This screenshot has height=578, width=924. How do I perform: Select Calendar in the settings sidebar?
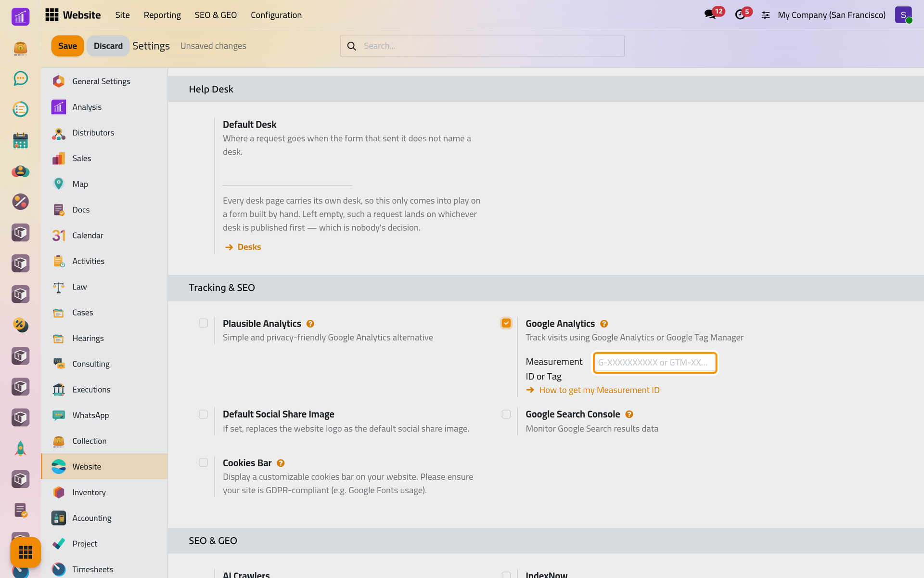[104, 236]
